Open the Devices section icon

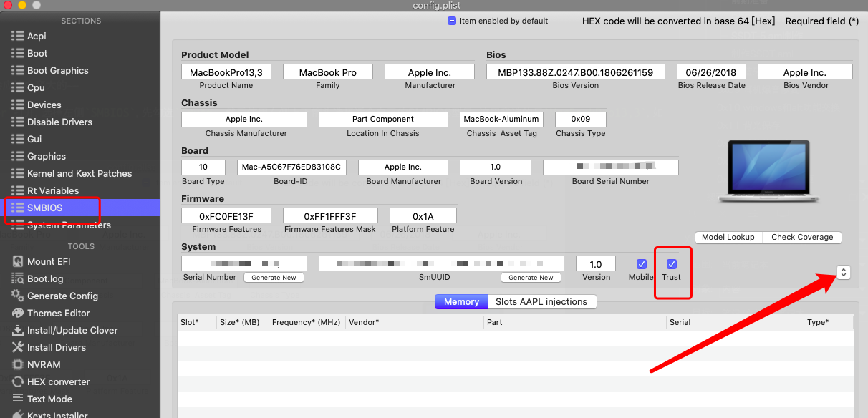[x=18, y=104]
